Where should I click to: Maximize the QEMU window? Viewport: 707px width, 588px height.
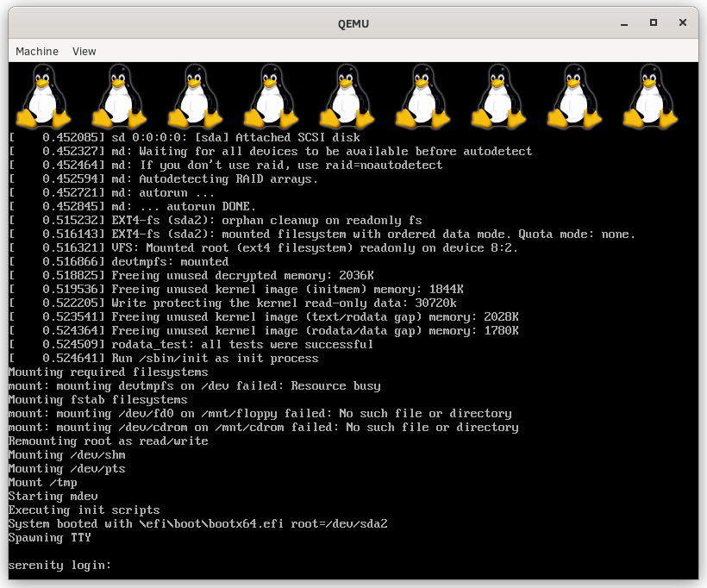coord(653,22)
